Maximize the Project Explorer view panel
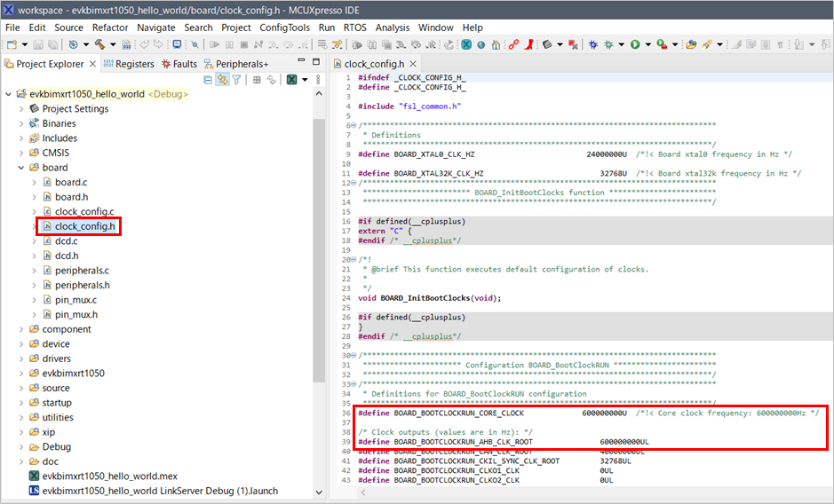 (x=316, y=62)
